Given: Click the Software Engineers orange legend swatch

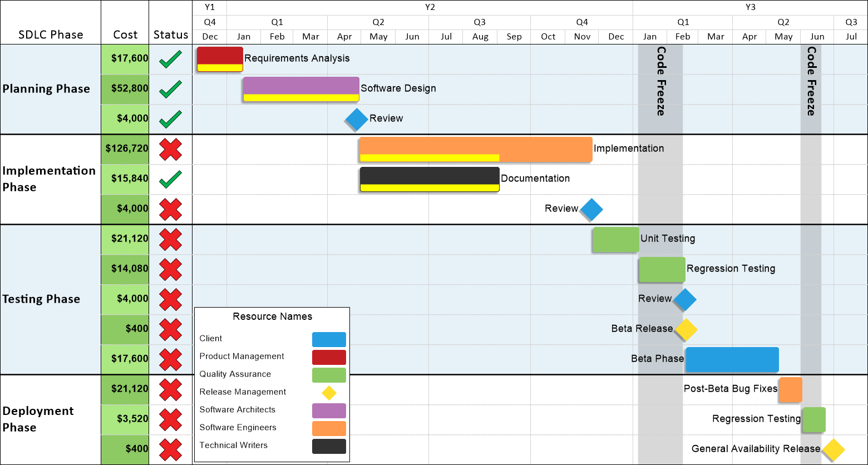Looking at the screenshot, I should (329, 428).
